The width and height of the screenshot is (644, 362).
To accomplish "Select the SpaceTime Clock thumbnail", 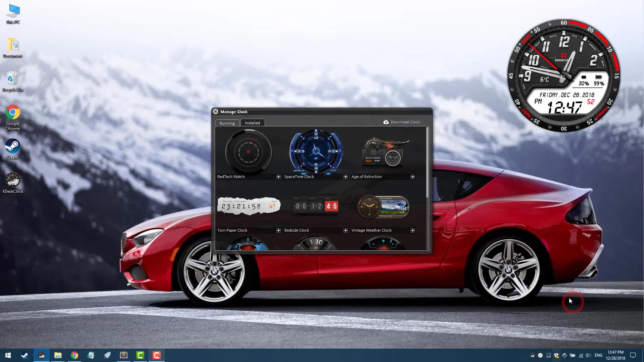I will 316,152.
